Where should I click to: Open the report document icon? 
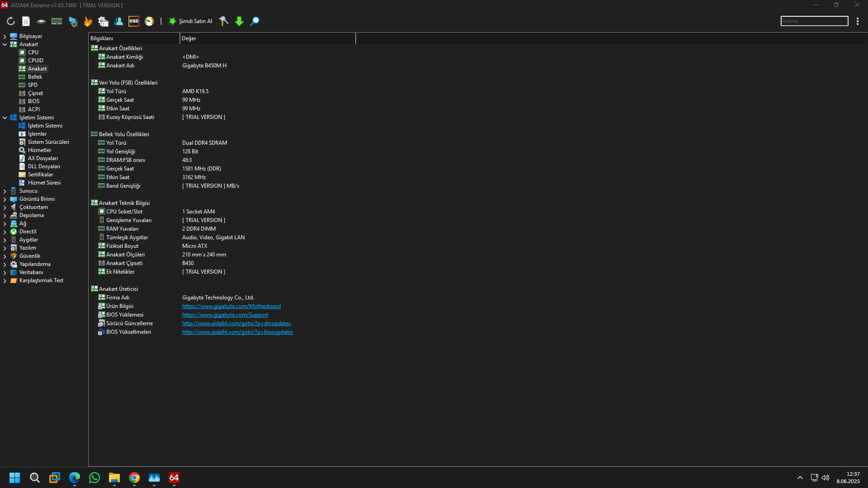coord(26,21)
